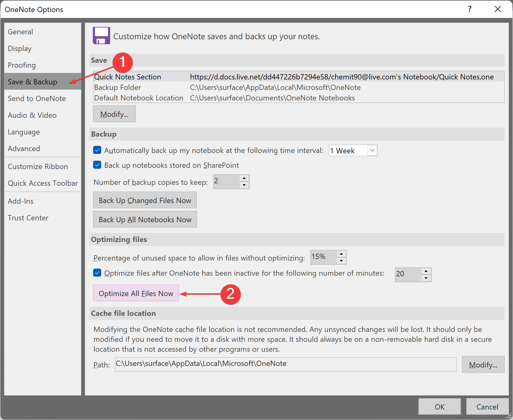Increase number of backup copies
The height and width of the screenshot is (420, 513).
tap(244, 178)
